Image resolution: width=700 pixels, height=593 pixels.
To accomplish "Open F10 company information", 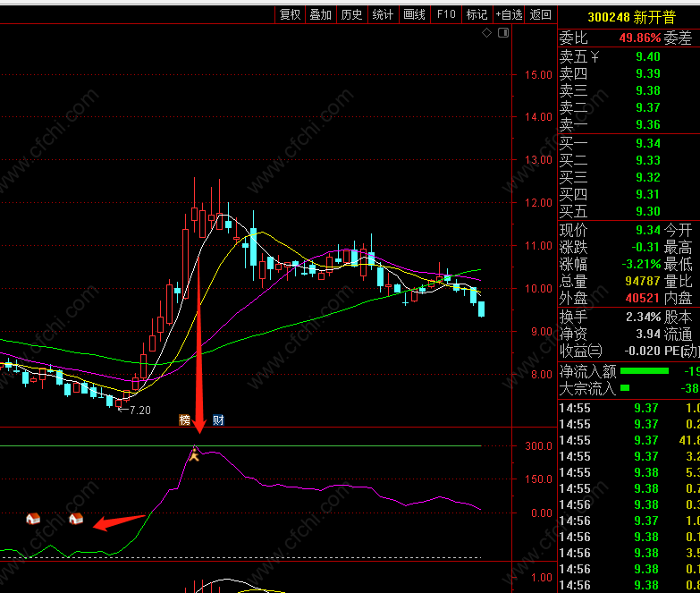I will click(446, 14).
